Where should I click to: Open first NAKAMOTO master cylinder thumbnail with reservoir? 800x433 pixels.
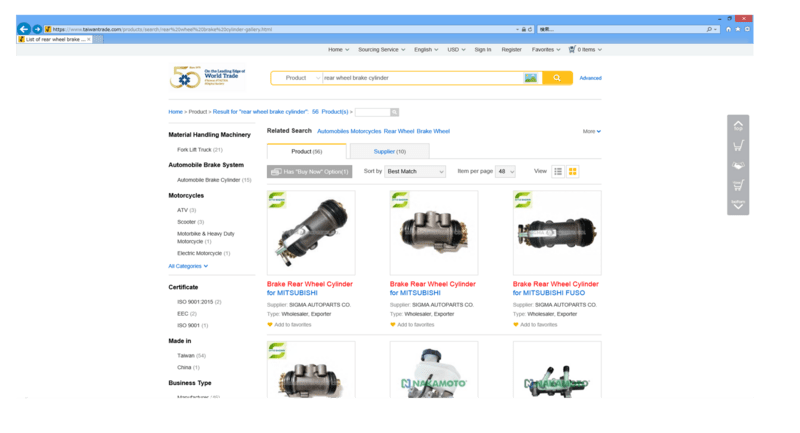coord(434,370)
